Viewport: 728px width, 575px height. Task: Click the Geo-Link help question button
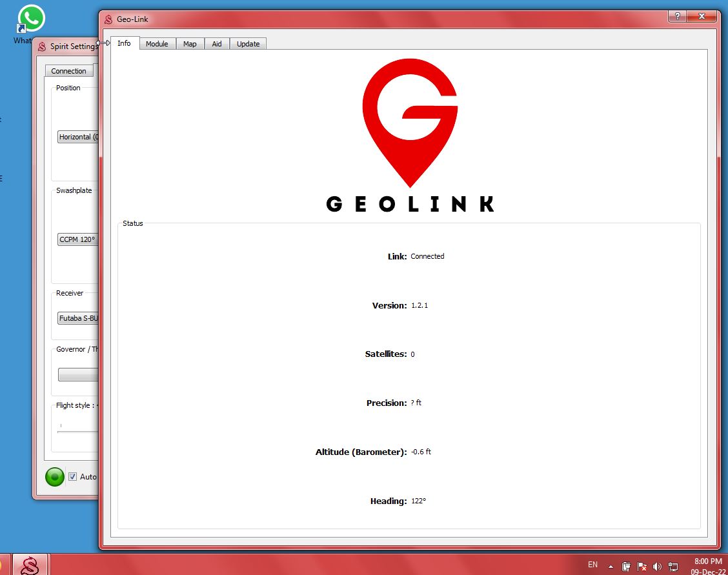[677, 16]
